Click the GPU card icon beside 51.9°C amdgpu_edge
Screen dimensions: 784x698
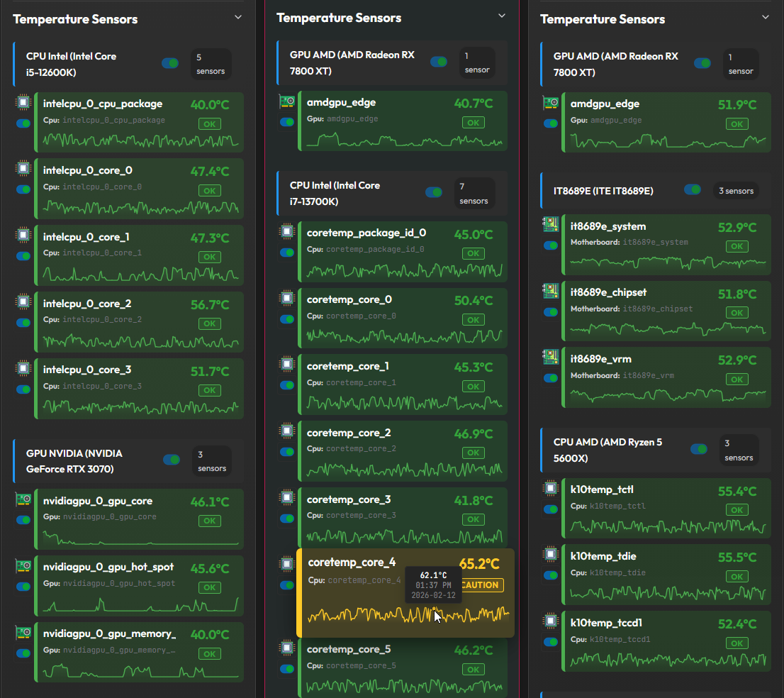551,103
